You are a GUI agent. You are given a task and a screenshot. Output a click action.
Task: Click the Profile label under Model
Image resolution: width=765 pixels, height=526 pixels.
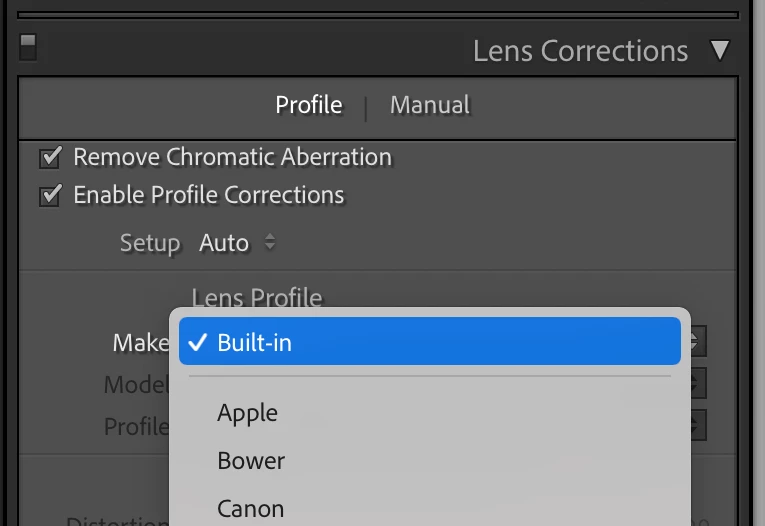tap(136, 427)
